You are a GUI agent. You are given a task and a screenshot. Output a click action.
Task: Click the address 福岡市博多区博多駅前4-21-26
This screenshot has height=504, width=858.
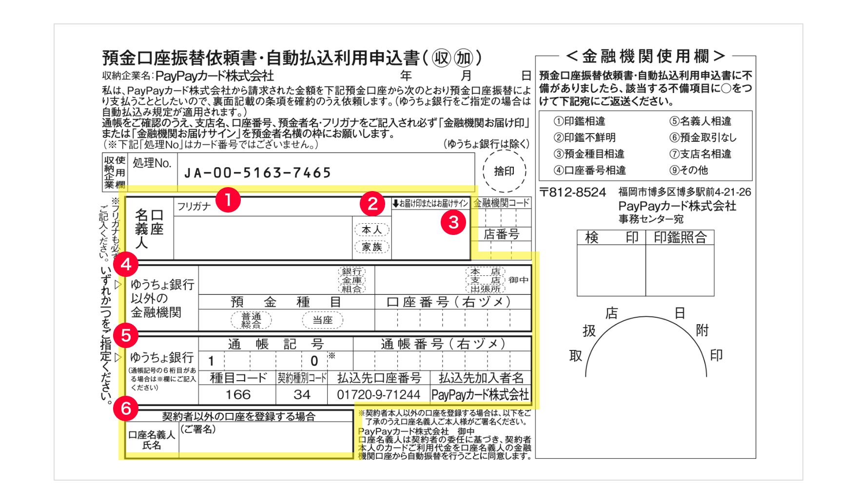685,192
